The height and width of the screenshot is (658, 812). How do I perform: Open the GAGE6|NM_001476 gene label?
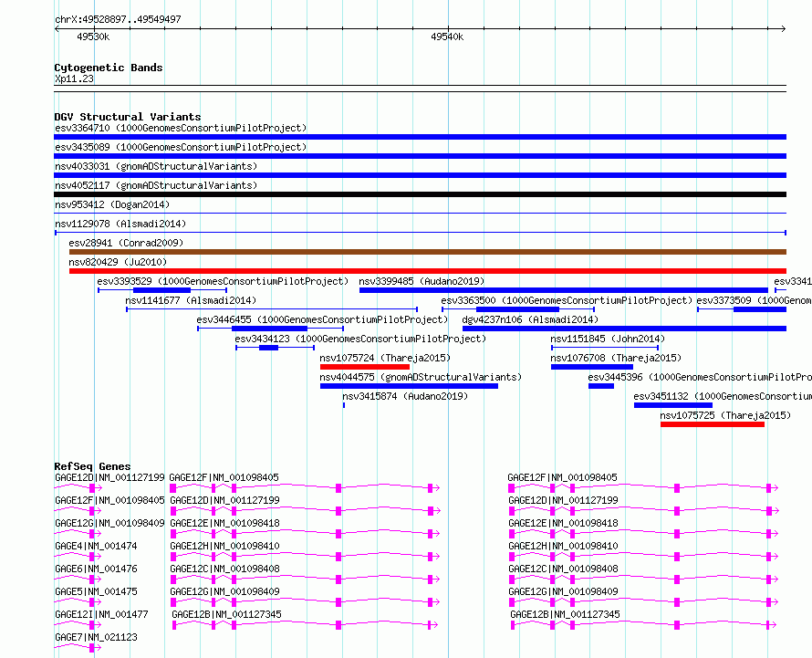96,569
